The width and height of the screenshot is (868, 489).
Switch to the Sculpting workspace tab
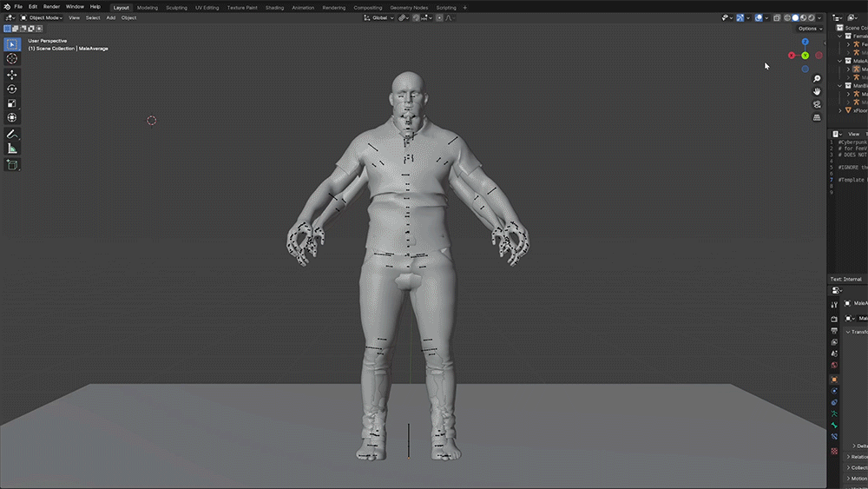(x=176, y=7)
